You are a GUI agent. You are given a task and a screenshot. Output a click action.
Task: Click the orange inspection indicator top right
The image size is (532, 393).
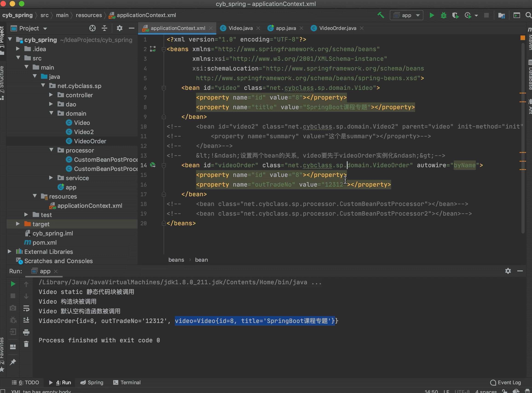click(523, 38)
